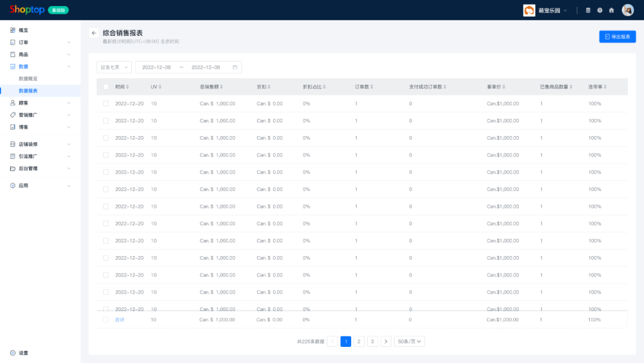644x363 pixels.
Task: Open the user profile avatar
Action: [627, 10]
